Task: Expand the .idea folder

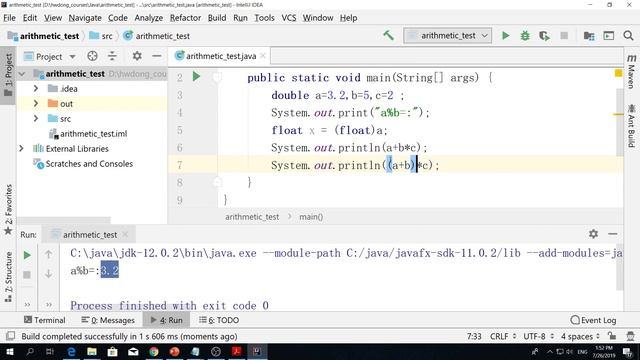Action: 36,89
